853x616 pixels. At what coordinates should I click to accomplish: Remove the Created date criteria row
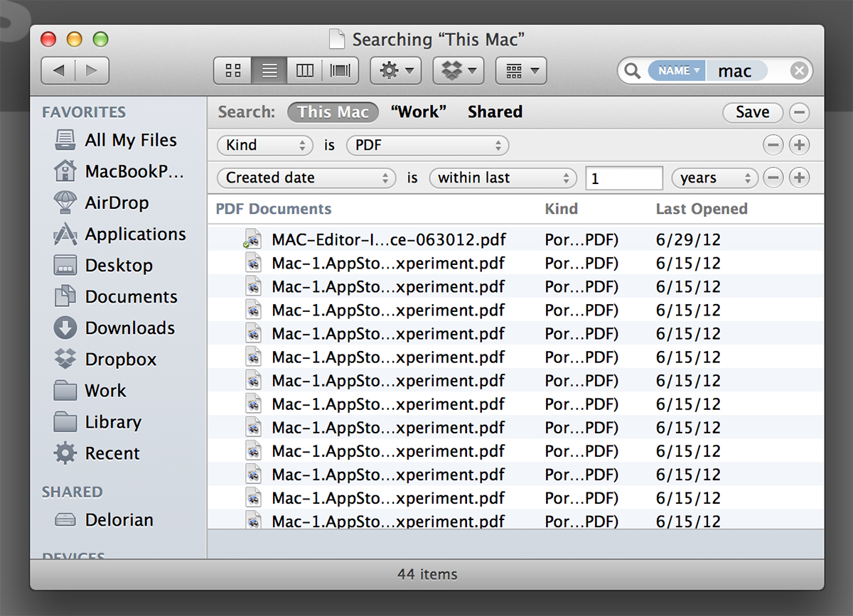tap(773, 178)
